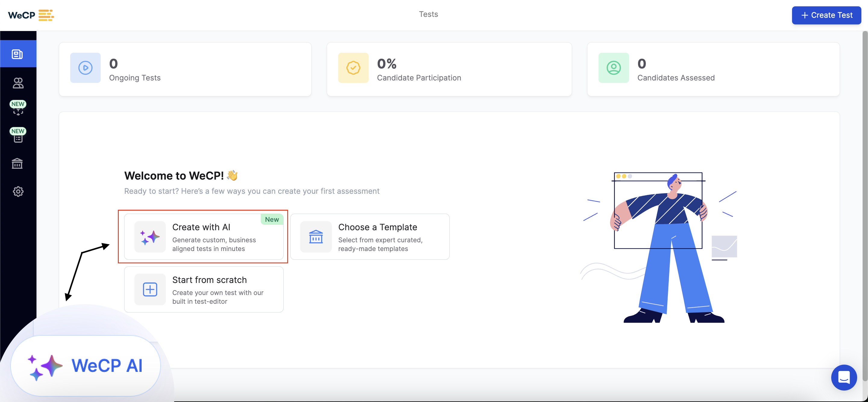Open the Library building sidebar icon
Viewport: 868px width, 402px height.
click(17, 163)
